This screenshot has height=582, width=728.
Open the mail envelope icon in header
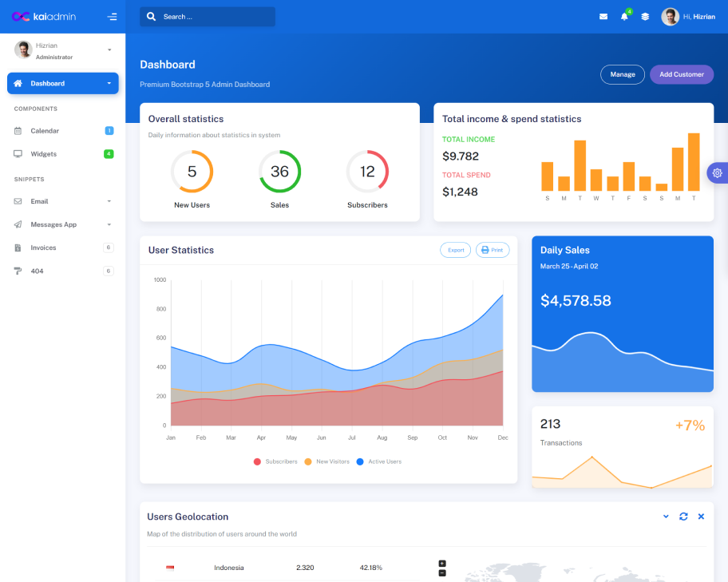[x=603, y=17]
